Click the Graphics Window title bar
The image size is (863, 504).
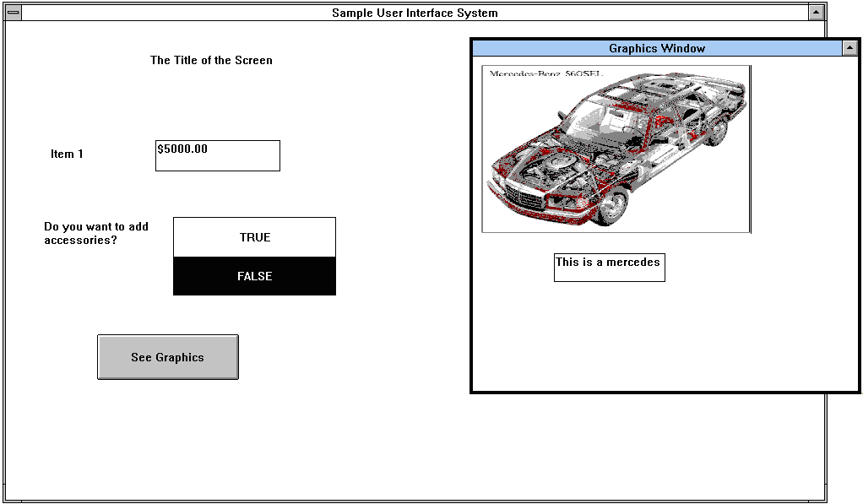coord(657,48)
